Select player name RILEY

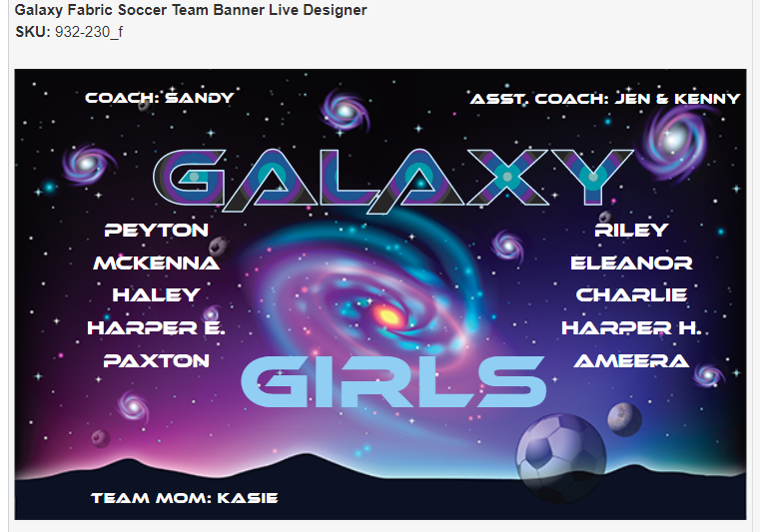631,231
